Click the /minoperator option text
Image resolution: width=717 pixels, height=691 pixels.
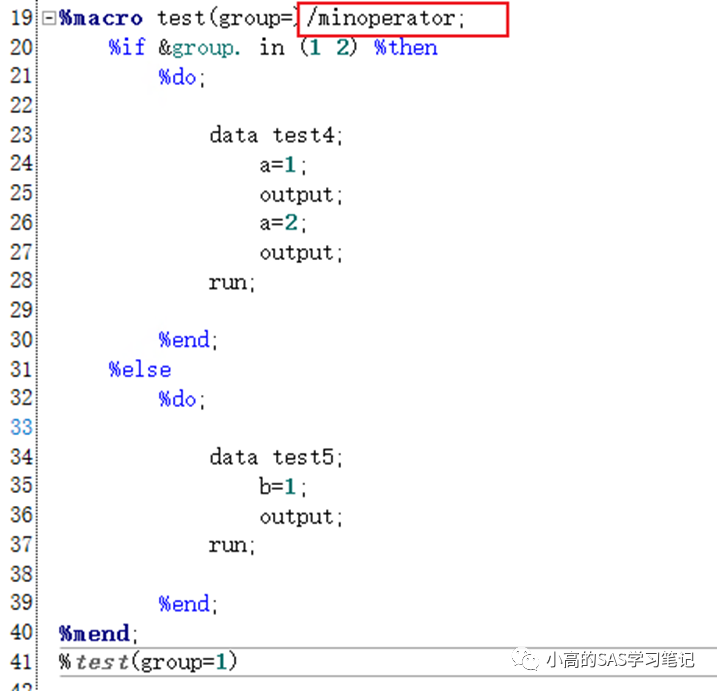click(x=386, y=18)
